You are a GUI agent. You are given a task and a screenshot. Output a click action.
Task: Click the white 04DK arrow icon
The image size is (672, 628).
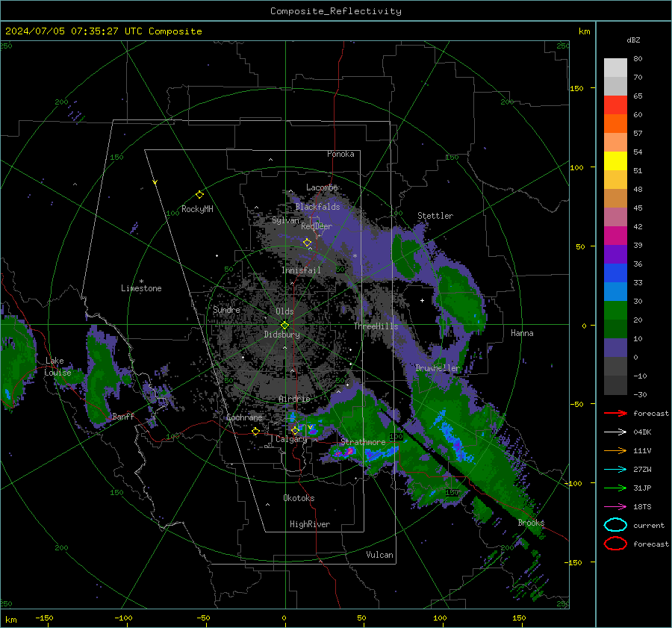615,432
